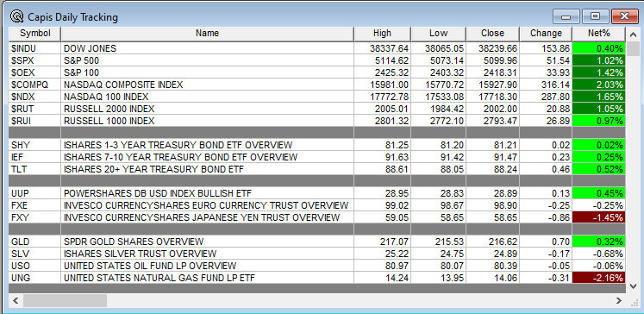Select the TLT symbol cell
Viewport: 644px width, 314px height.
coord(34,169)
